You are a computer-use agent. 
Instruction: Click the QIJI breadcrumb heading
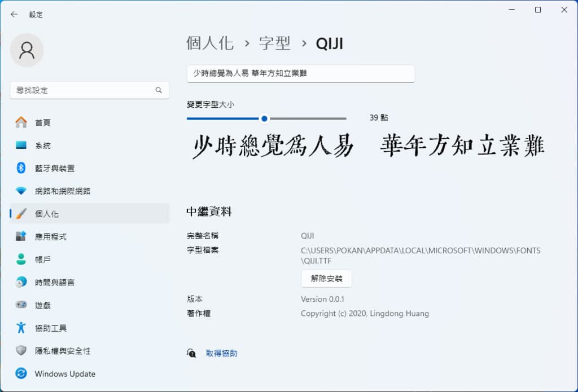(330, 44)
